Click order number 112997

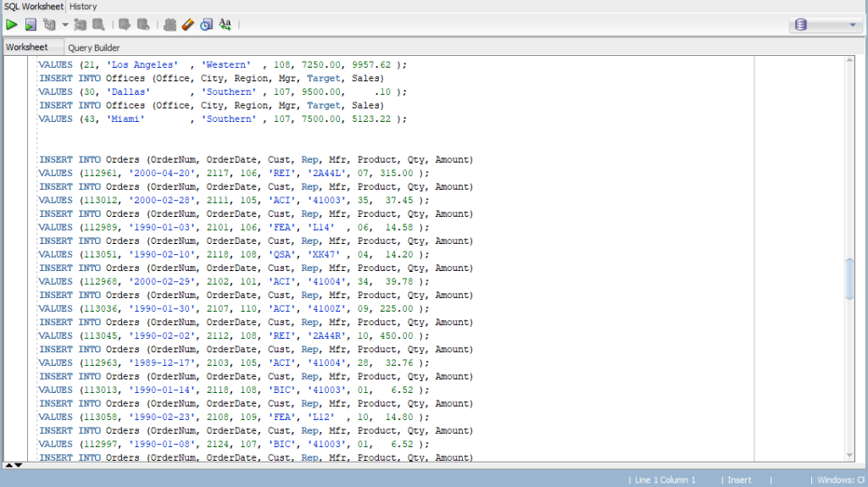pyautogui.click(x=100, y=445)
